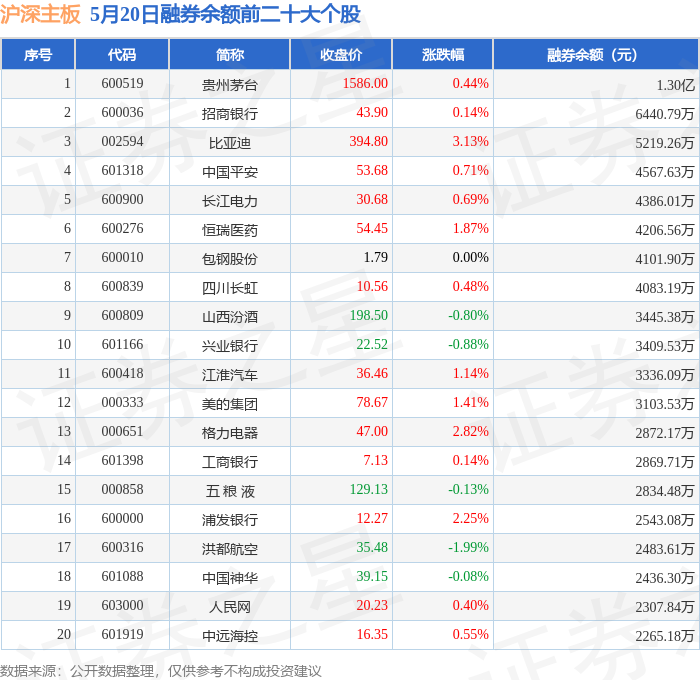Click closing price 1586.00
Screen dimensions: 700x680
(365, 83)
